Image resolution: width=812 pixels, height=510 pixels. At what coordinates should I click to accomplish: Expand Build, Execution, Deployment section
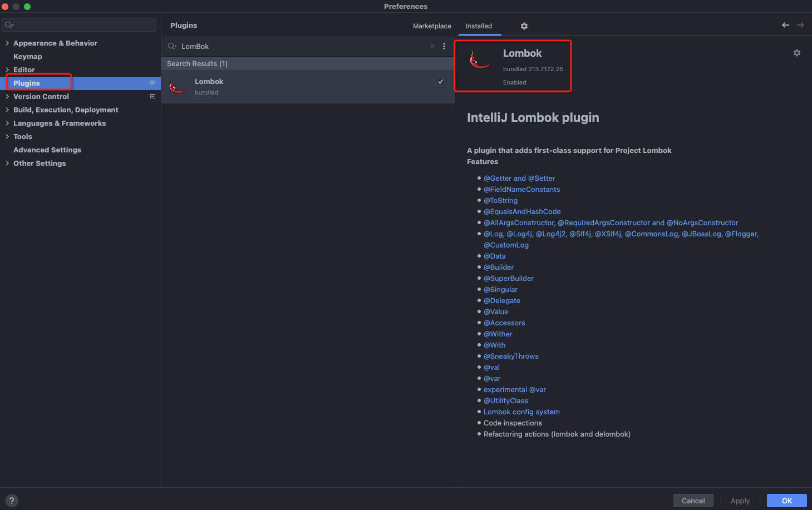click(7, 110)
